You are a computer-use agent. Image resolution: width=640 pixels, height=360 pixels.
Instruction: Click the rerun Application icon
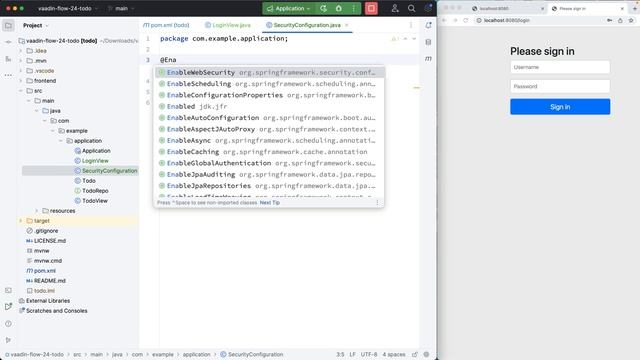(x=323, y=8)
